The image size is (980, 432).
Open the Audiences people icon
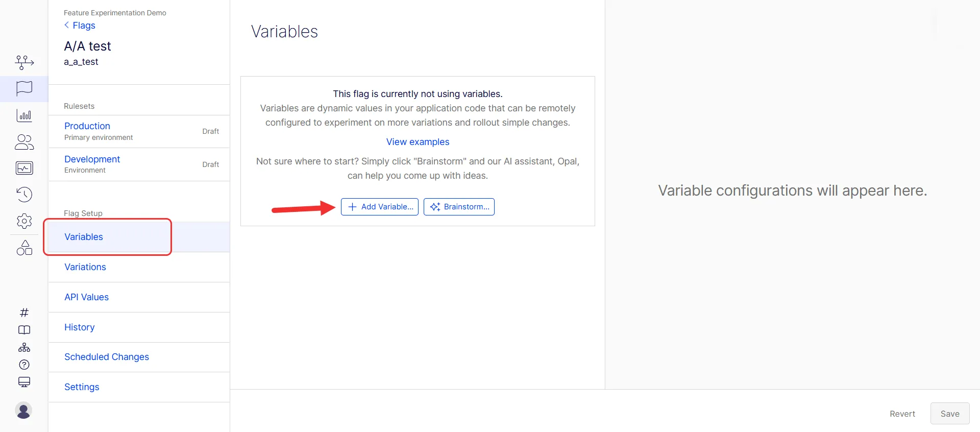24,142
